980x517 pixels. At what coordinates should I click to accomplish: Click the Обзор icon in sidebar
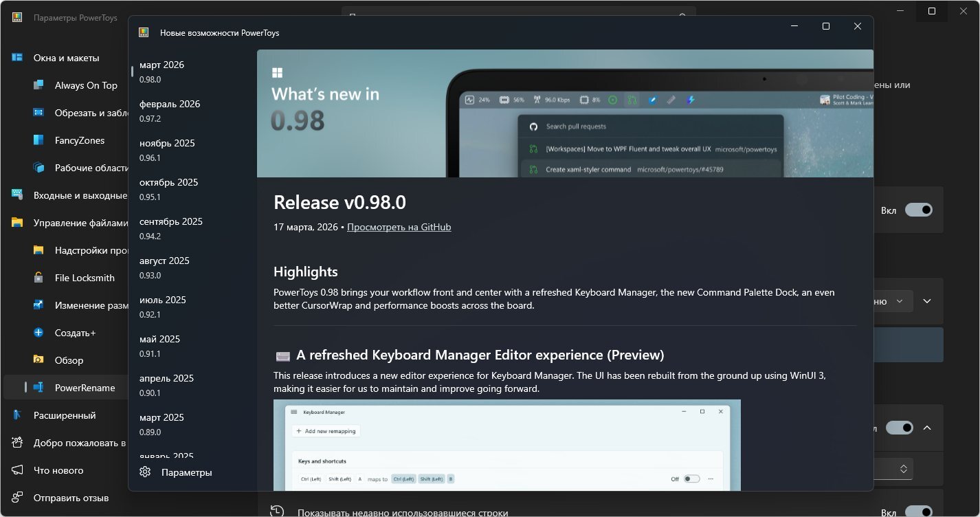coord(39,360)
